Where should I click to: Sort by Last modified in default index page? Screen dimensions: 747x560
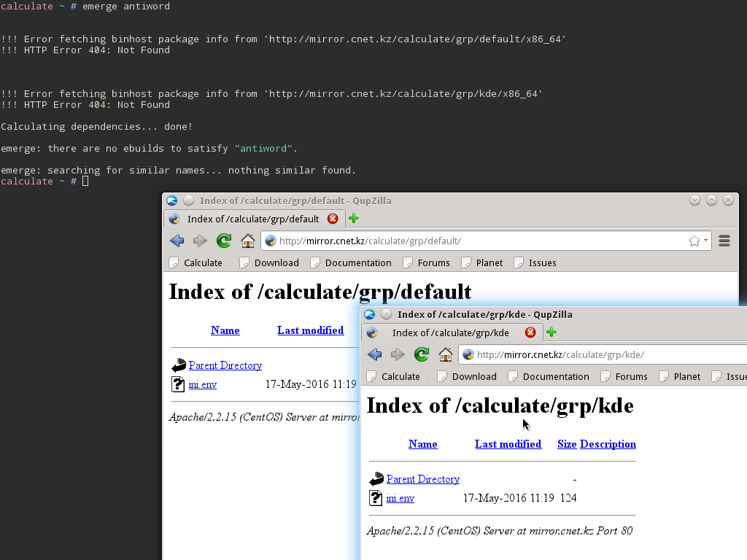click(x=310, y=330)
